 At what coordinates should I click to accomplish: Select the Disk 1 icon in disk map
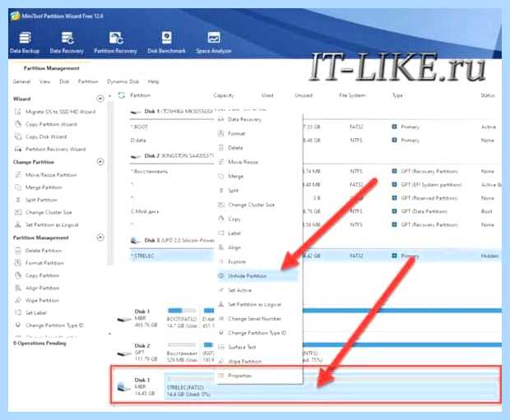point(124,319)
